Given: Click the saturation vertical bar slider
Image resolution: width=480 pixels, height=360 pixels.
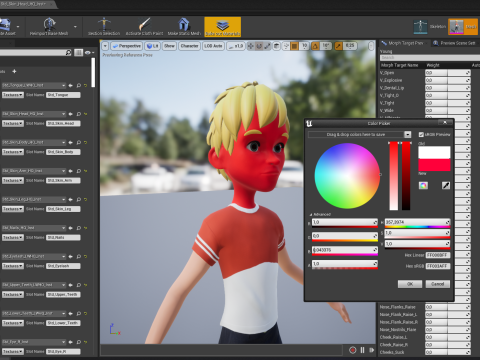Looking at the screenshot, I should coord(394,176).
